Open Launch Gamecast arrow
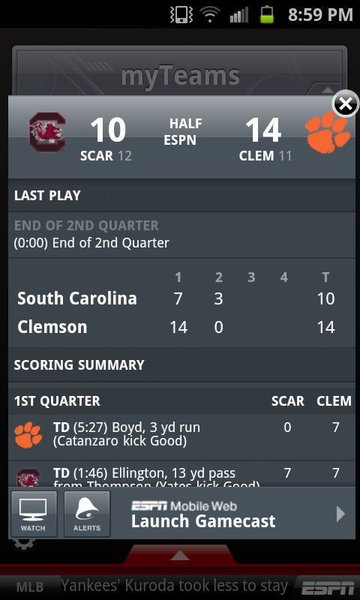 (x=340, y=514)
